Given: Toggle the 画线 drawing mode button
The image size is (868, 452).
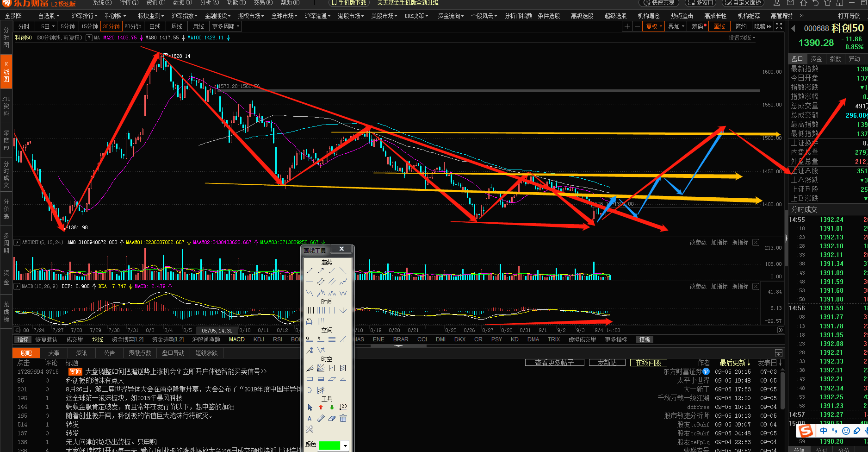Looking at the screenshot, I should click(x=719, y=26).
